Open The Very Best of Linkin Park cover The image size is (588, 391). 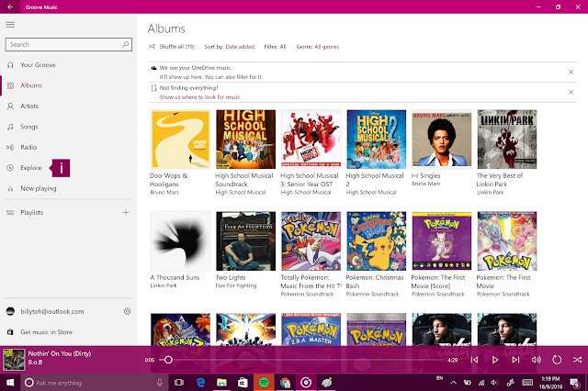click(506, 140)
